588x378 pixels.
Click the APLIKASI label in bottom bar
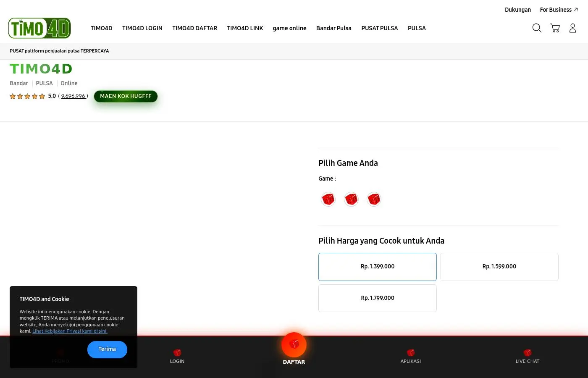pos(411,361)
